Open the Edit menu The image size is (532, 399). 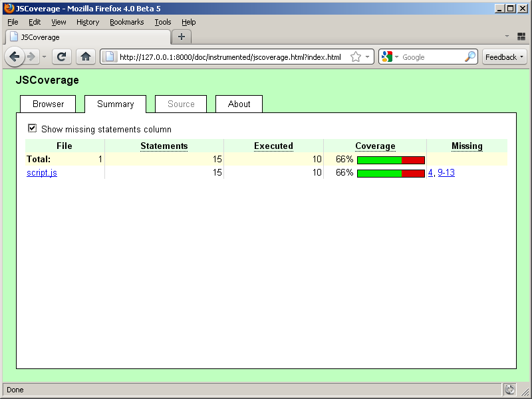point(35,22)
